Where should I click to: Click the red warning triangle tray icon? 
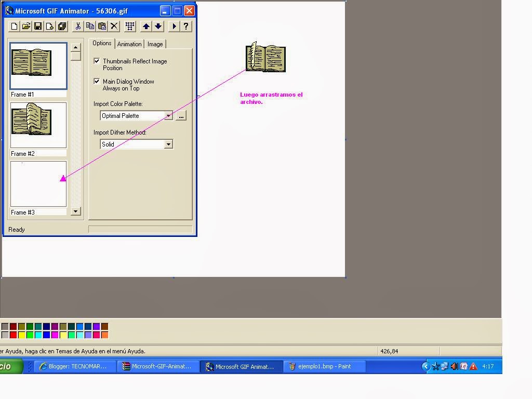coord(473,366)
